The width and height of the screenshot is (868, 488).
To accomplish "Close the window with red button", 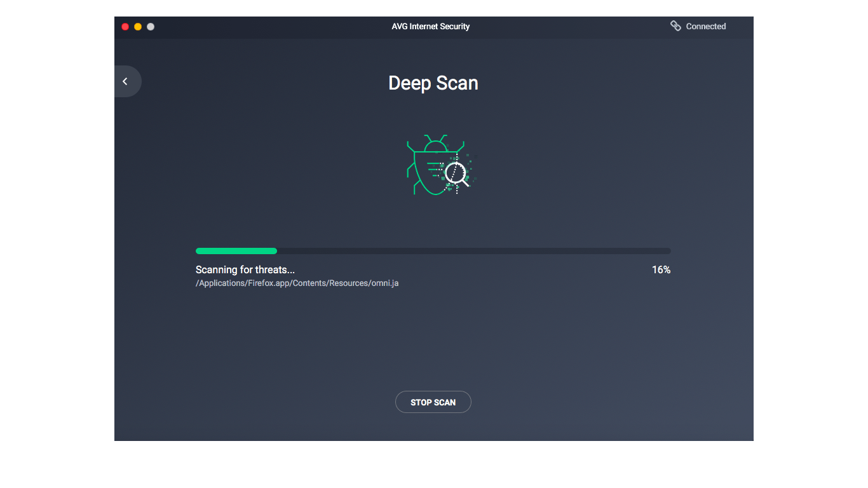I will point(125,27).
